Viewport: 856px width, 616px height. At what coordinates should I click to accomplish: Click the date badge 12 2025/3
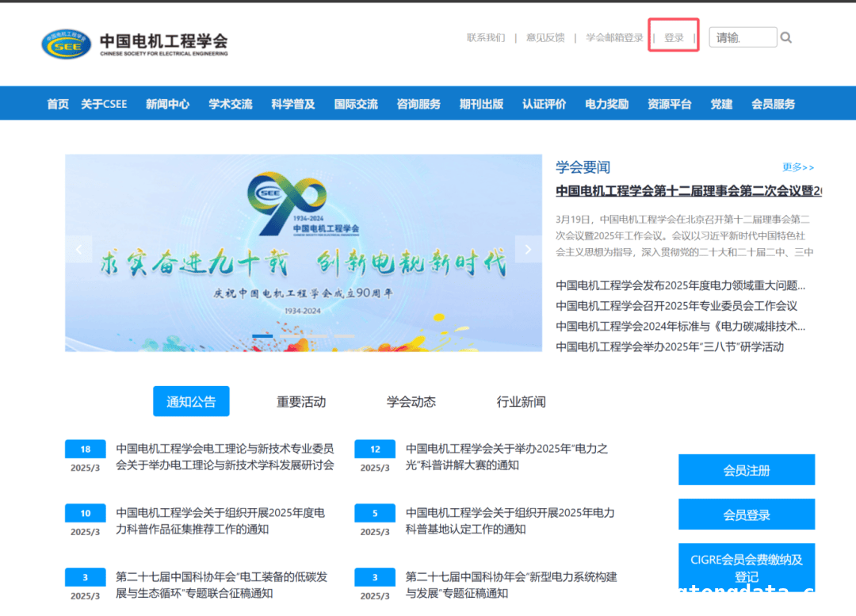click(375, 457)
